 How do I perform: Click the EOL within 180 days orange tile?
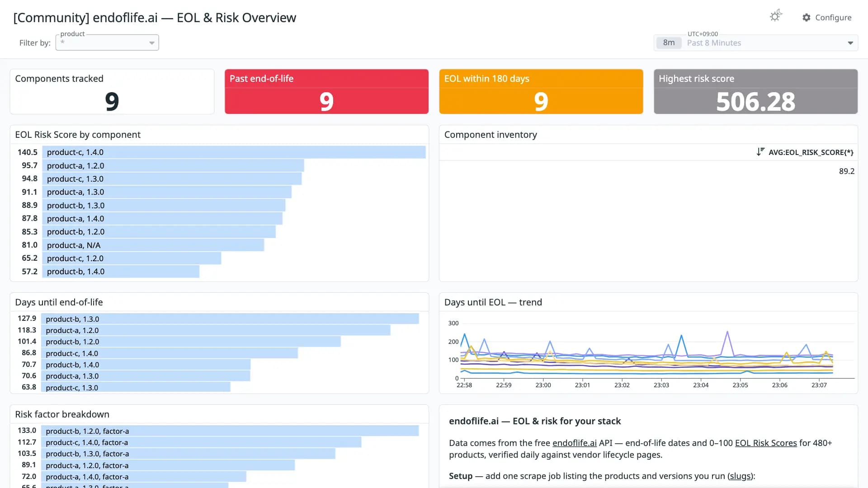pos(541,91)
